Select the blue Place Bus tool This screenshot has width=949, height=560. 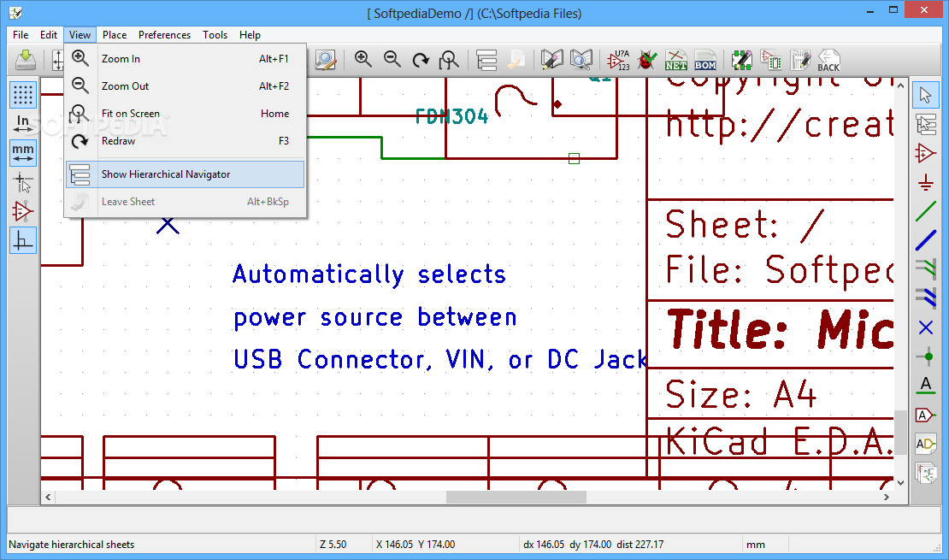(x=925, y=240)
